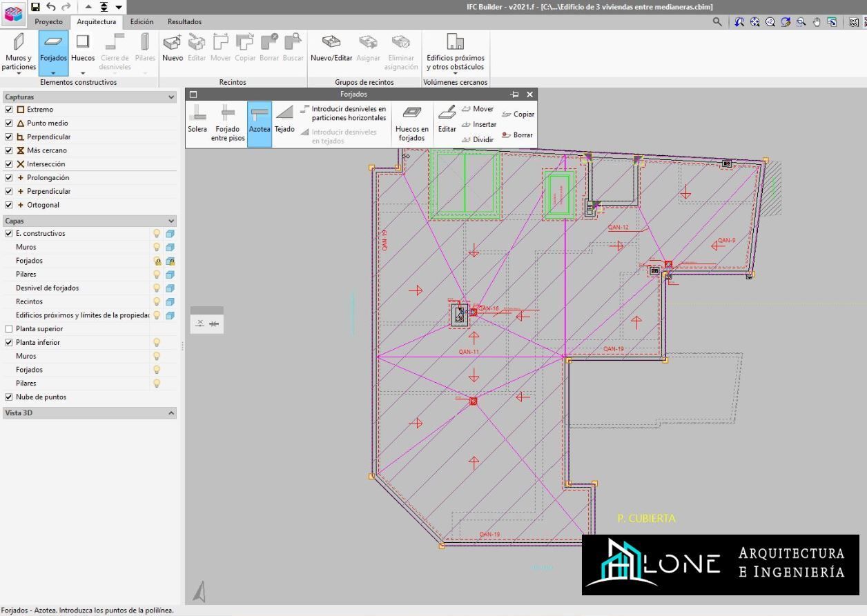The width and height of the screenshot is (867, 616).
Task: Collapse the Capas panel
Action: [x=171, y=221]
